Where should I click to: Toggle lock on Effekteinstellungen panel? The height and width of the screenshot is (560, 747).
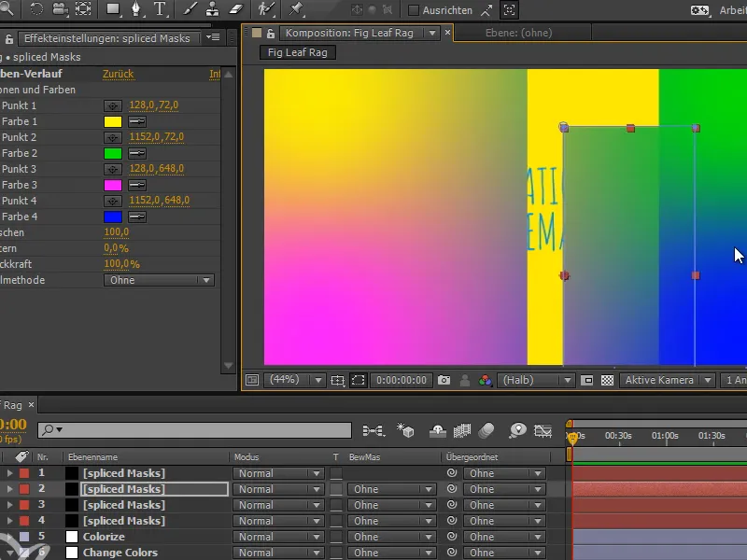tap(9, 38)
